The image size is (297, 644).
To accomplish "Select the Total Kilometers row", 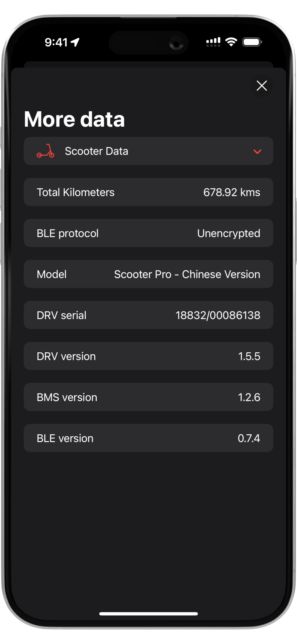I will pos(148,192).
